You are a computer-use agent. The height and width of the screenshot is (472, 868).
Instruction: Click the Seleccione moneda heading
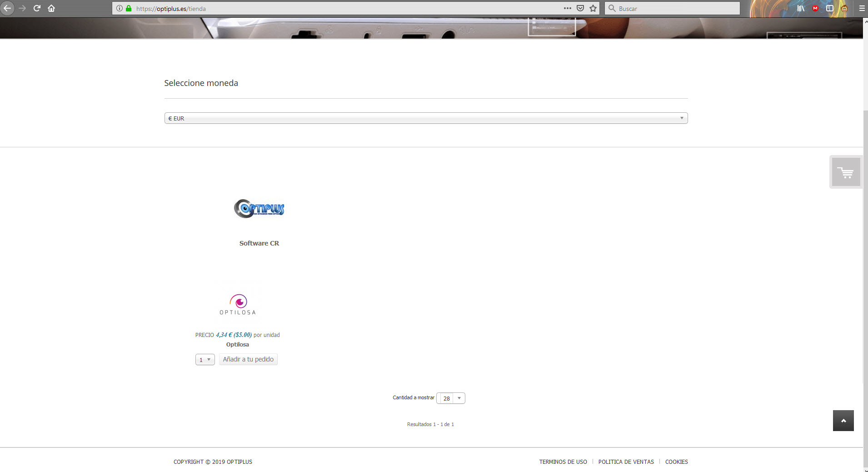(x=201, y=83)
